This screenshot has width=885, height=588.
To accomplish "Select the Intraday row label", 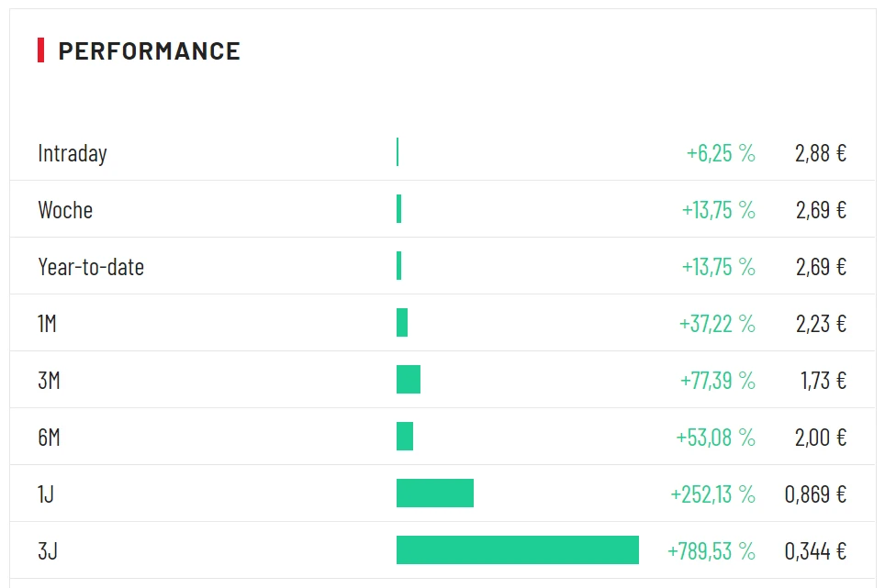I will [x=73, y=153].
